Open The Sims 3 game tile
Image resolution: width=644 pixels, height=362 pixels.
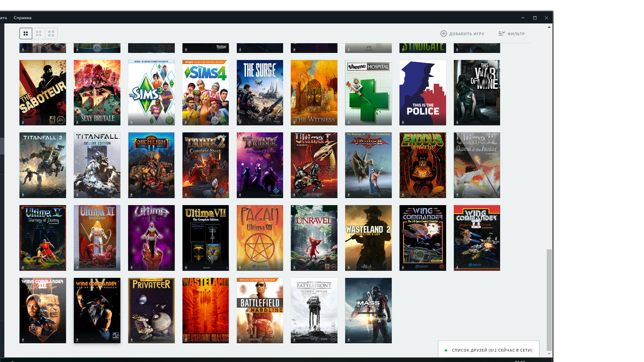[x=151, y=93]
